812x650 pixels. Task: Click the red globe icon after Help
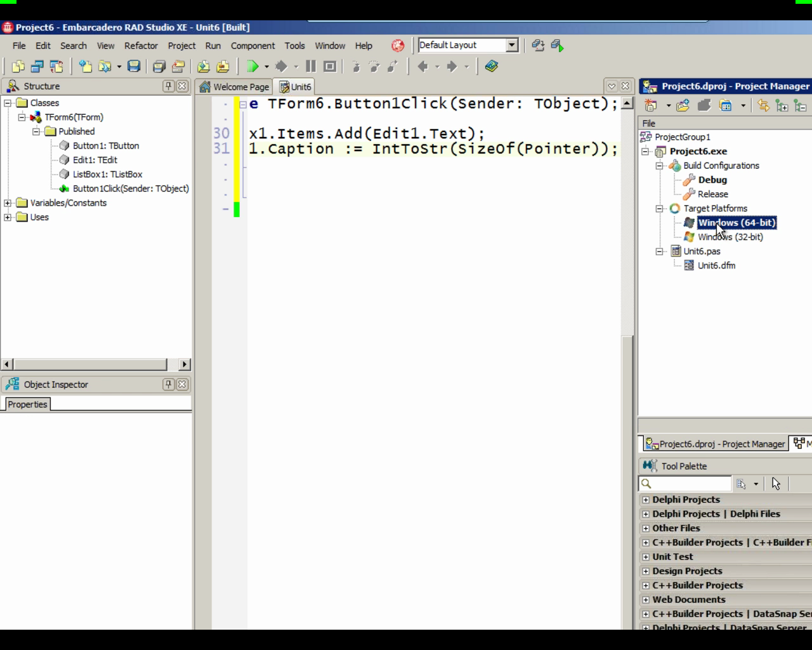point(398,46)
